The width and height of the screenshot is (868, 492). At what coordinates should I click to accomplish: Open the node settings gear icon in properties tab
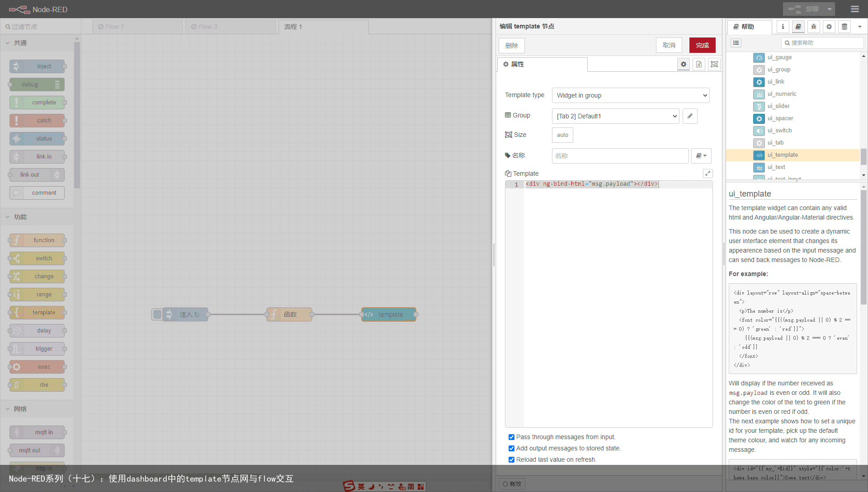pos(684,64)
